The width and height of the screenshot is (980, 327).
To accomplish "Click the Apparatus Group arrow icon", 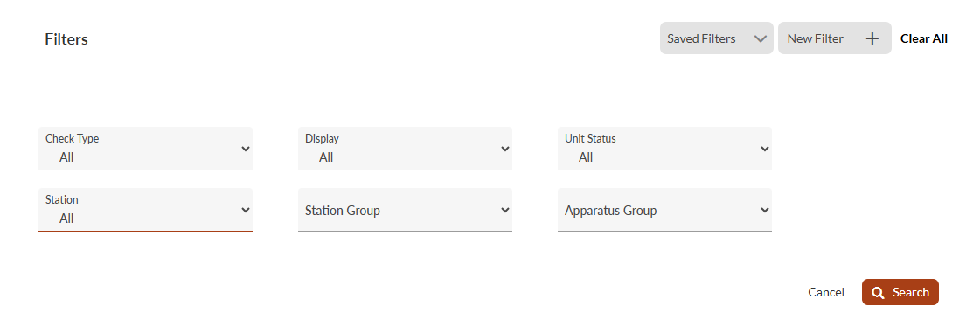I will [764, 210].
